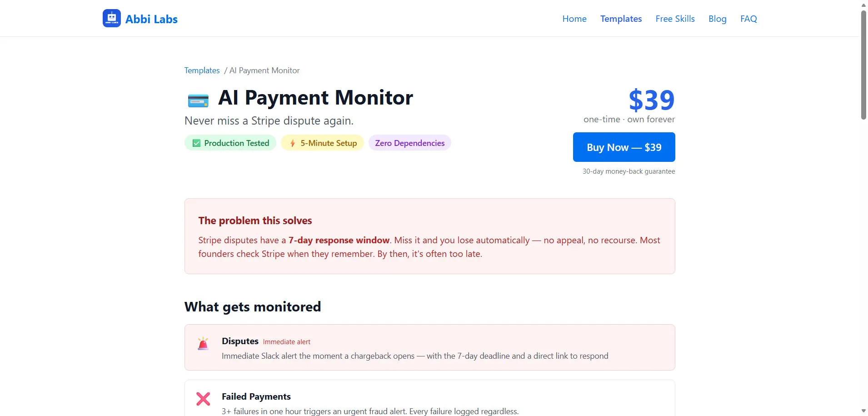The image size is (868, 416).
Task: Open the FAQ navigation link
Action: tap(748, 19)
